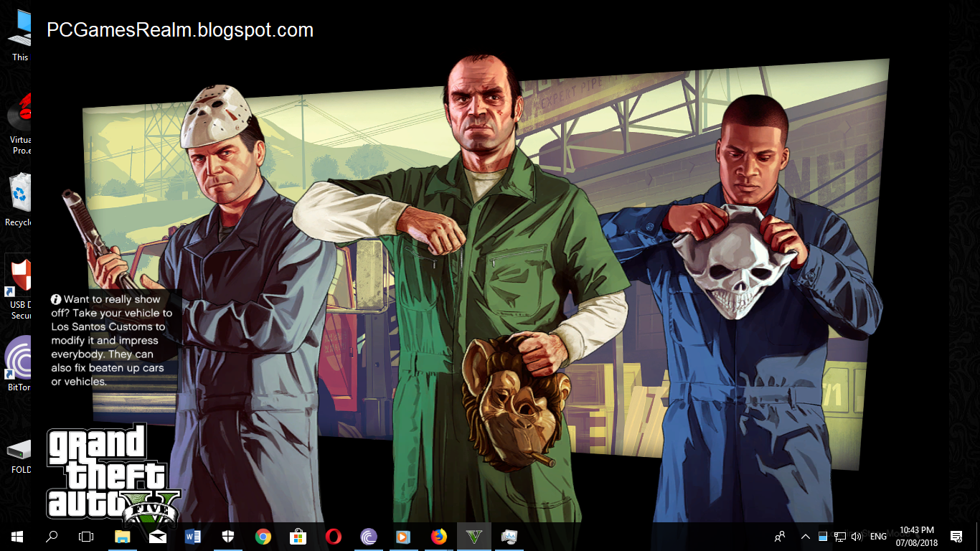Open Task View on the taskbar

(x=86, y=537)
